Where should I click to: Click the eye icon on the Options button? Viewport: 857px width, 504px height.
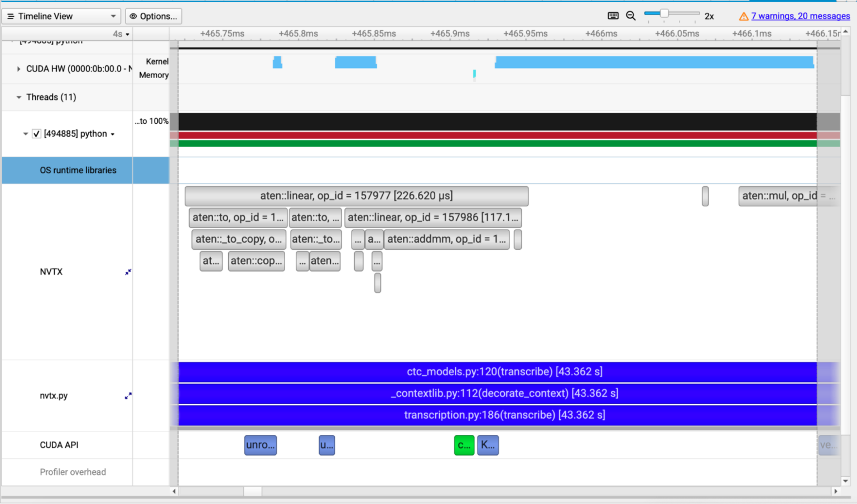click(133, 16)
